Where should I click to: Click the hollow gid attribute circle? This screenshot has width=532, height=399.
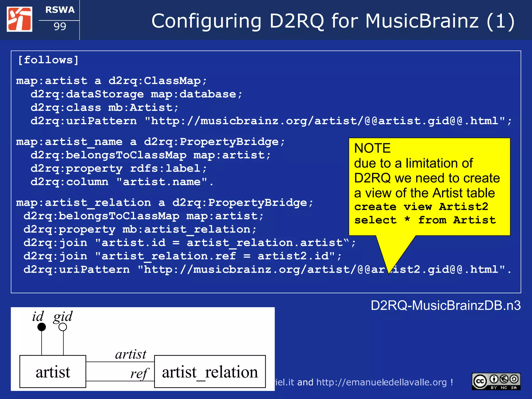click(x=63, y=327)
